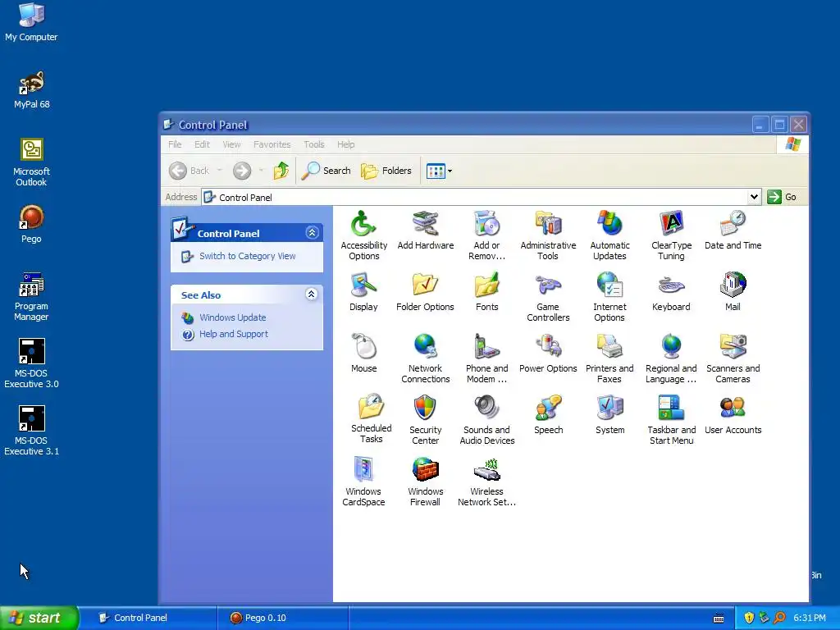Open the Favorites menu
Image resolution: width=840 pixels, height=630 pixels.
[272, 144]
